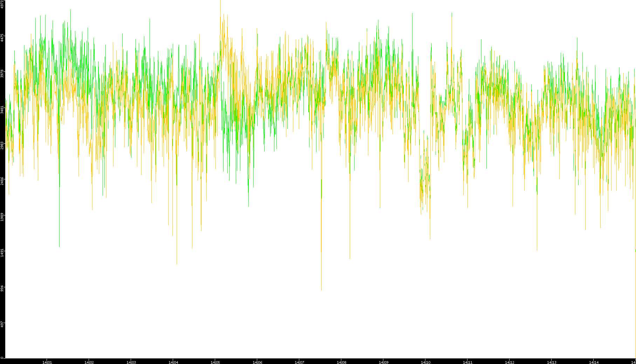Select the 14:02 time axis label
636x364 pixels.
point(89,362)
